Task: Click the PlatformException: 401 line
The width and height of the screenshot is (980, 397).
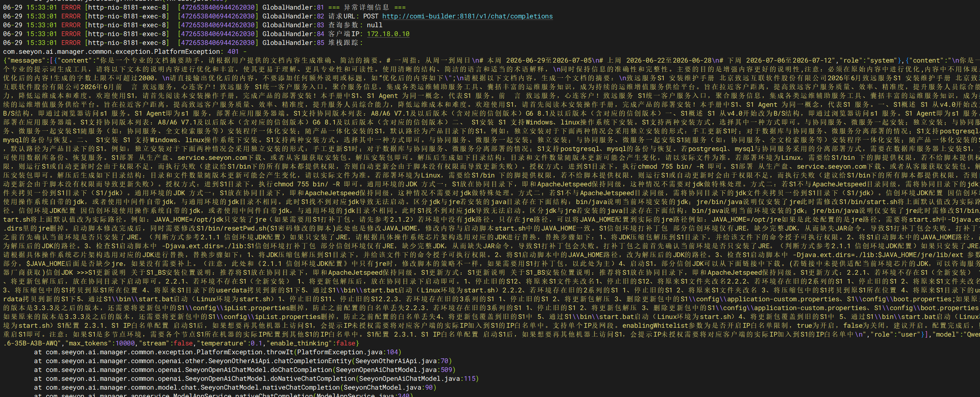Action: pos(125,52)
